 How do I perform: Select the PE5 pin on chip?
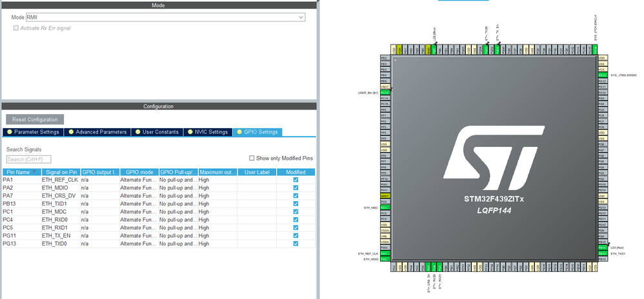[x=385, y=75]
